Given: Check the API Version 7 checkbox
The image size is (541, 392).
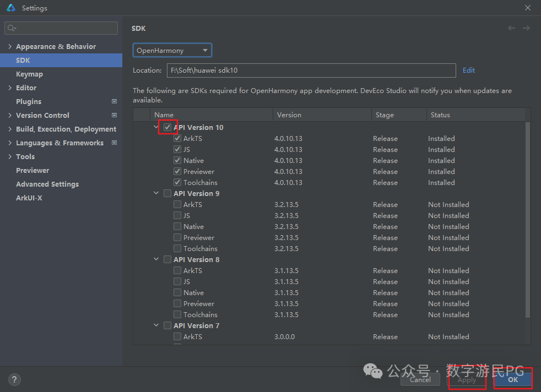Looking at the screenshot, I should click(167, 325).
